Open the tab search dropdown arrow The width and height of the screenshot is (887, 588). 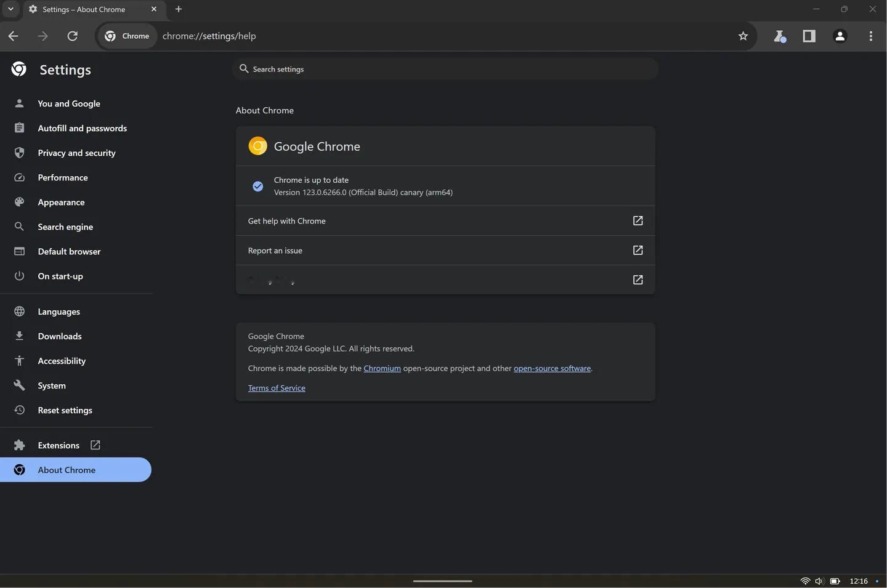coord(10,9)
